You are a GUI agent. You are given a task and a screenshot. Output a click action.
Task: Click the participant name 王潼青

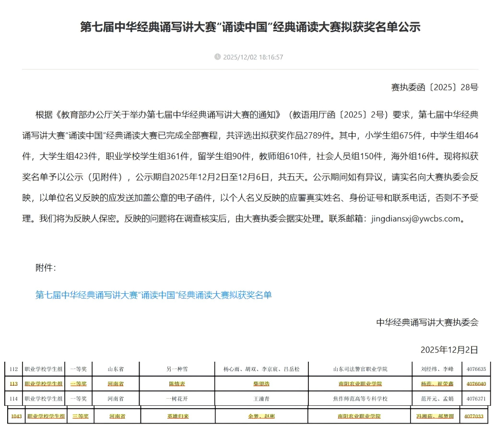click(x=261, y=399)
